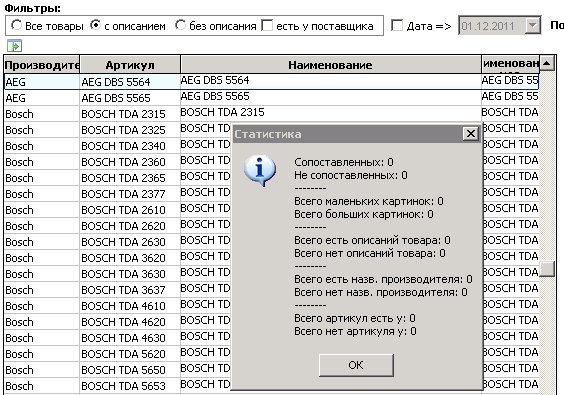Click the info icon in Статистика dialog
Image resolution: width=564 pixels, height=395 pixels.
tap(260, 171)
